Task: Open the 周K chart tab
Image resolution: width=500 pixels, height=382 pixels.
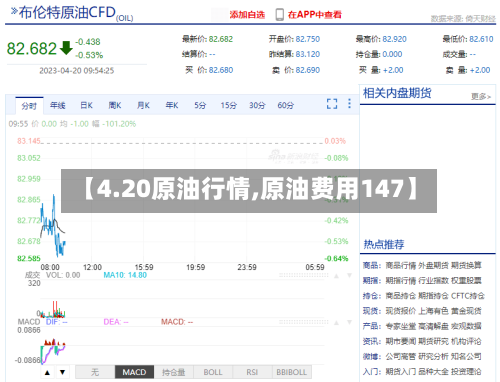Action: (x=115, y=106)
